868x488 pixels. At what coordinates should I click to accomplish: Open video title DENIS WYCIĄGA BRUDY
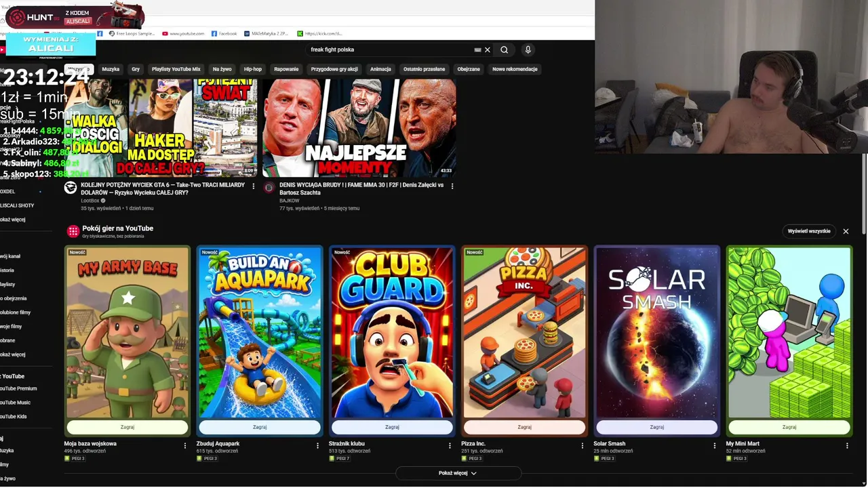click(361, 188)
